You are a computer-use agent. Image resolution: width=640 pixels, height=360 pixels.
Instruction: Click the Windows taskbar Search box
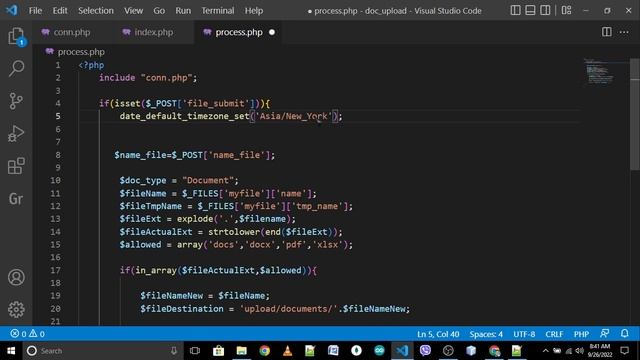[x=102, y=351]
